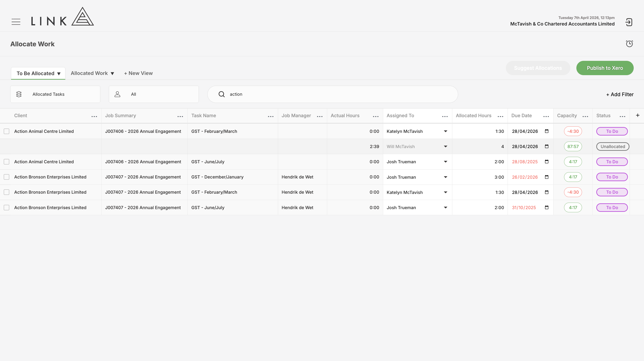This screenshot has width=644, height=361.
Task: Expand assignee dropdown for Bronson GST February/March
Action: 446,192
